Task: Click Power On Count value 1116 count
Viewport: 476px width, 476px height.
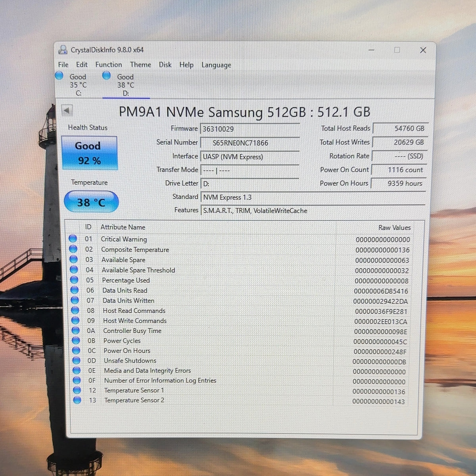Action: coord(398,169)
